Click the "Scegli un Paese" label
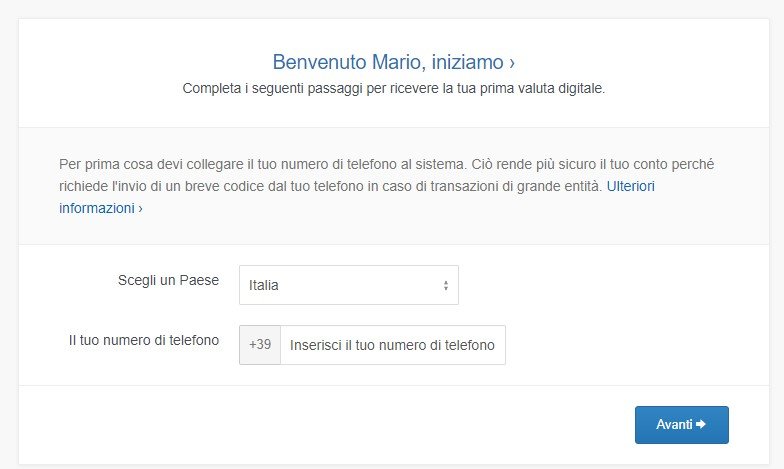This screenshot has height=469, width=784. [x=168, y=280]
